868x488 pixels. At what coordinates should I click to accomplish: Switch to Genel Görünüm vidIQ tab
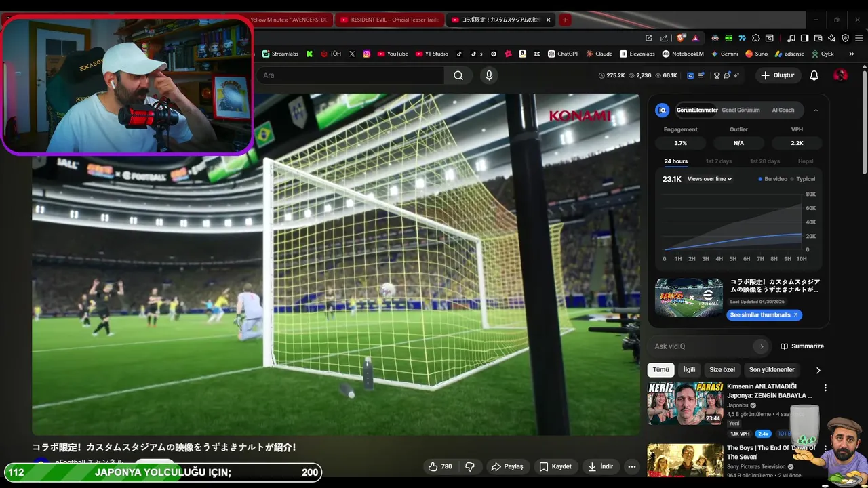(741, 110)
